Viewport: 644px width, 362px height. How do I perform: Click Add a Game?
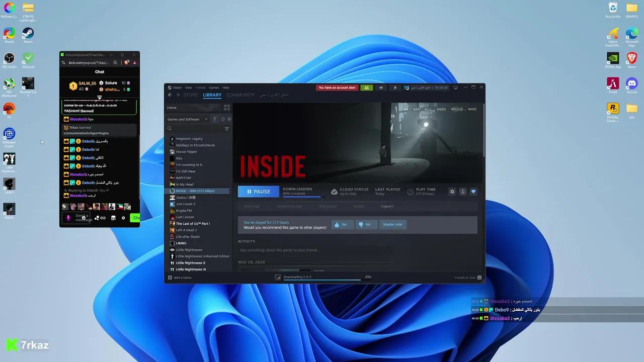point(180,278)
